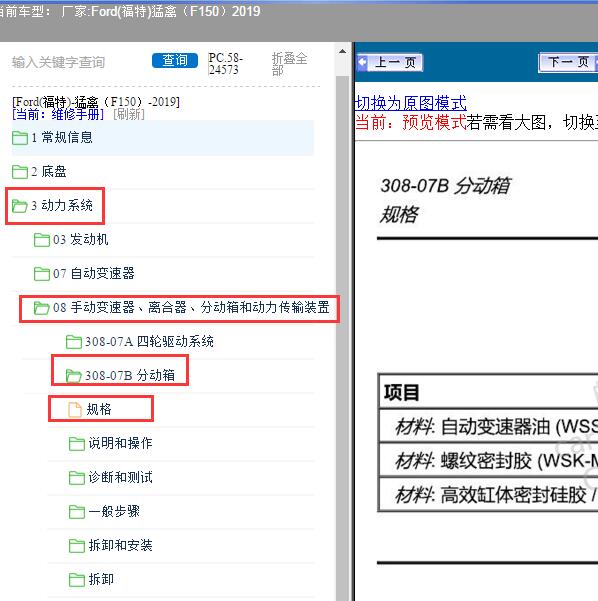Click the [Ford(福特)-猛禽（F150）-2019] label
The image size is (598, 601).
[x=96, y=102]
